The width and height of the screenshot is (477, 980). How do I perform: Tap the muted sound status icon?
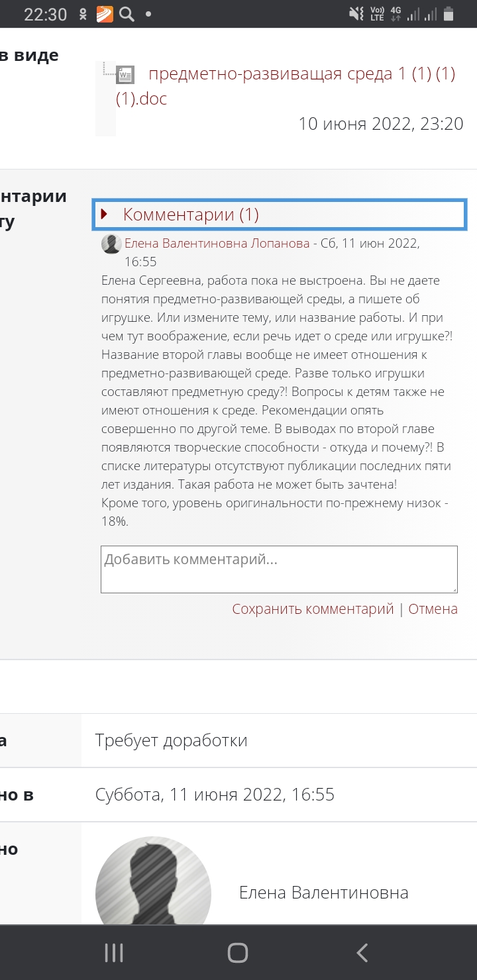356,14
